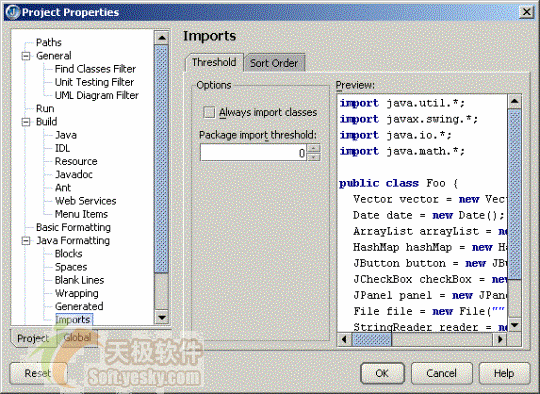
Task: Click the OK button
Action: coord(382,373)
